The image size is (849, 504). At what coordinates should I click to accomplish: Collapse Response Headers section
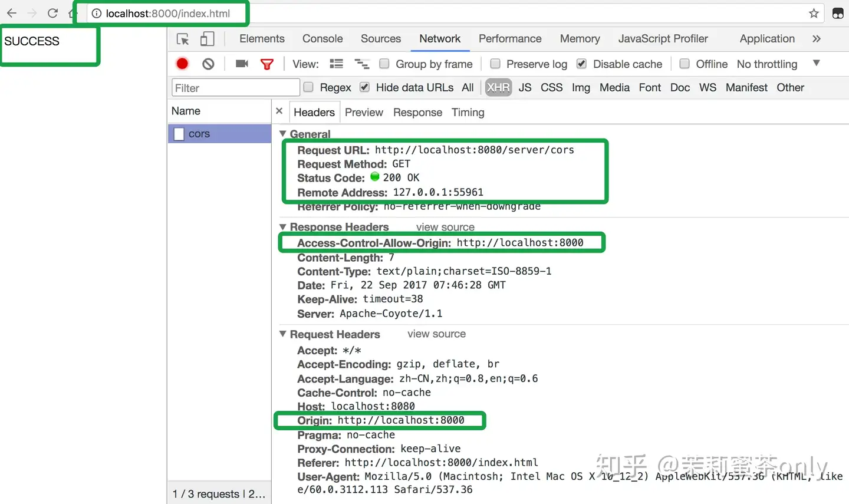283,227
